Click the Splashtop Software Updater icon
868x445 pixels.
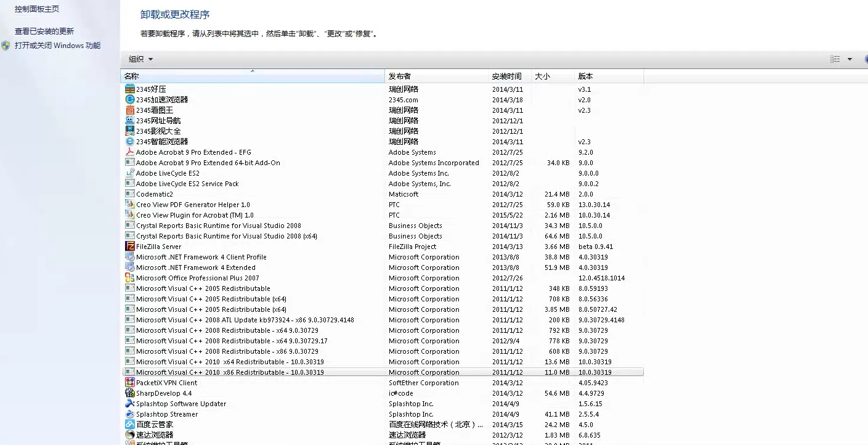(x=130, y=404)
